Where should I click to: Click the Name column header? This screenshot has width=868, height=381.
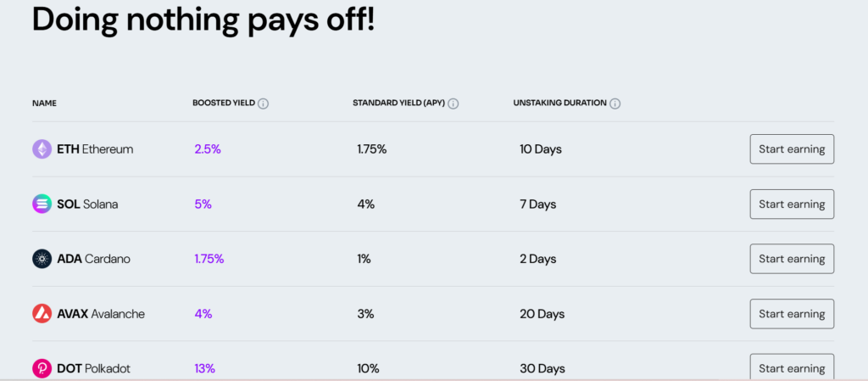tap(44, 103)
